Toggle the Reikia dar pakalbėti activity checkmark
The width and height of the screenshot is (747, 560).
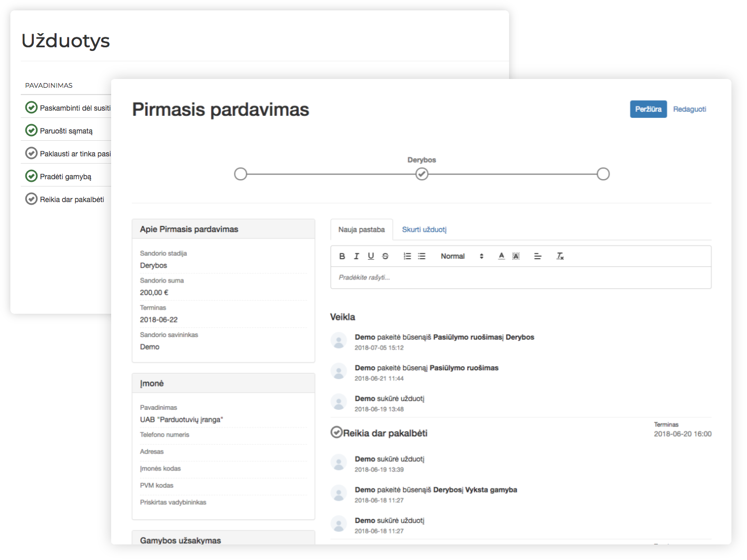(337, 432)
